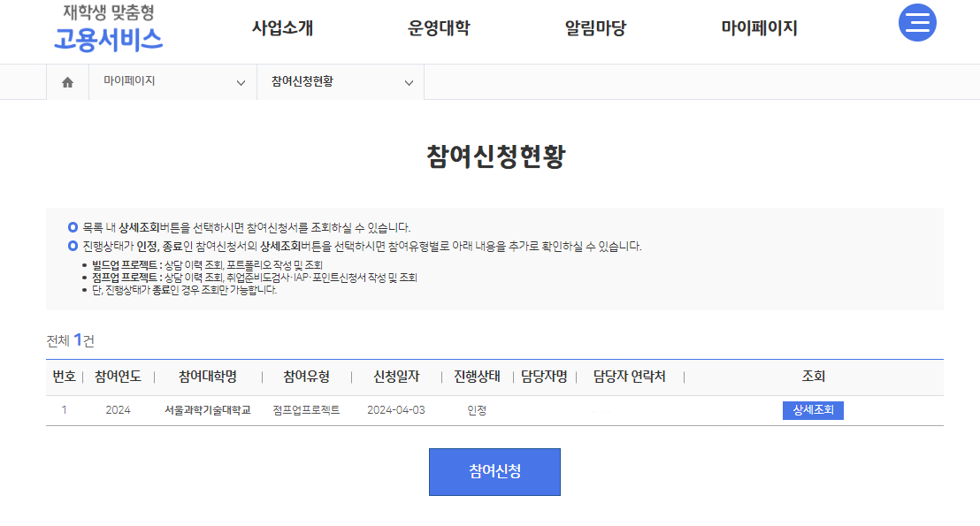The width and height of the screenshot is (980, 526).
Task: Go home via the house icon
Action: click(x=67, y=82)
